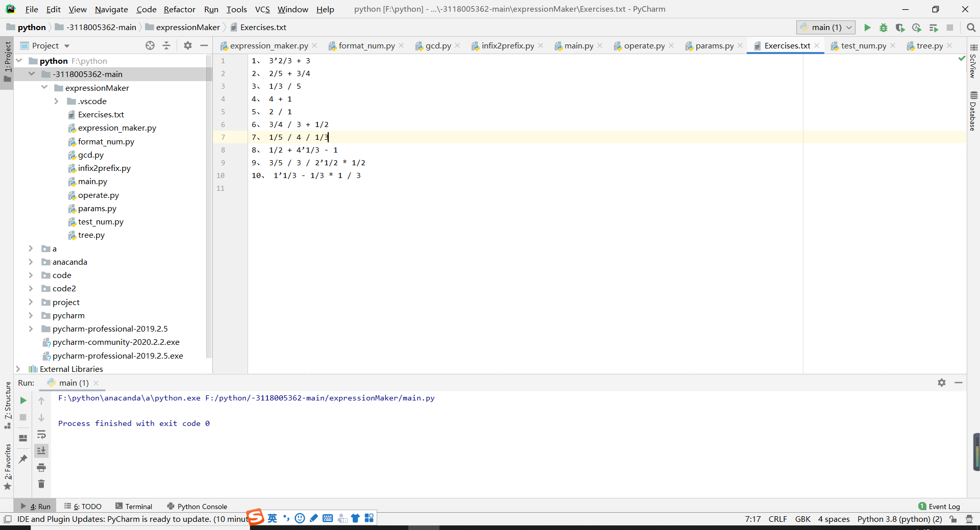Start debugging with the bug icon

click(x=884, y=28)
